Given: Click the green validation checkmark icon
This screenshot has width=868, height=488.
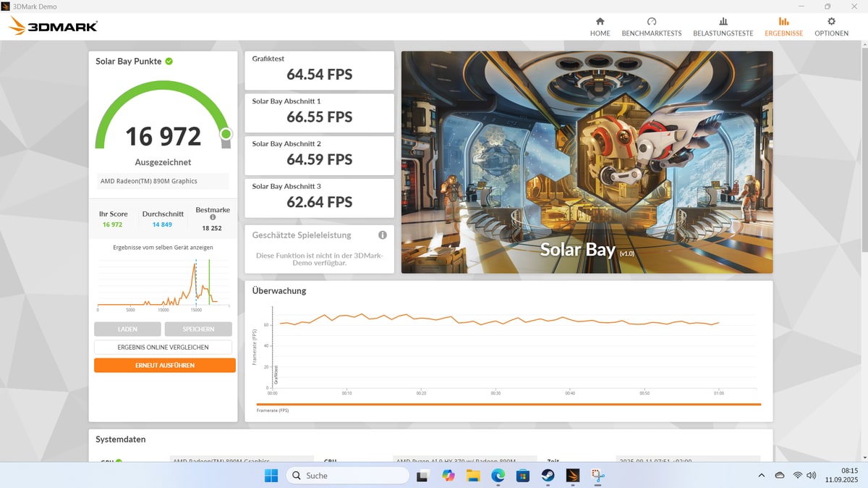Looking at the screenshot, I should (169, 62).
